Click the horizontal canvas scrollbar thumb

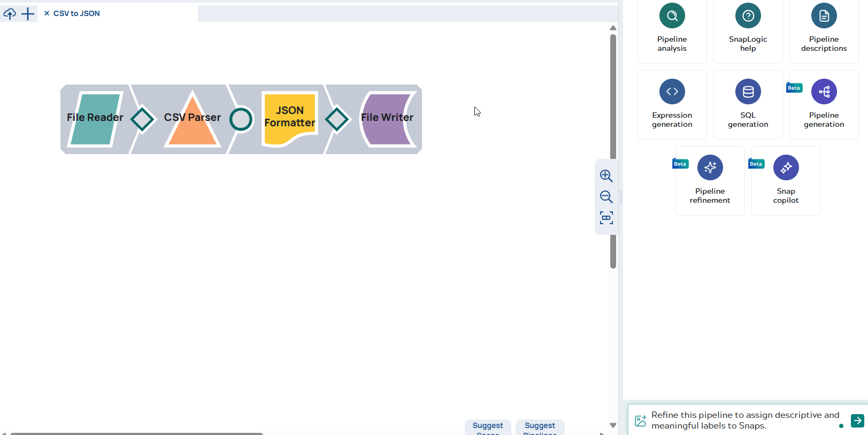pyautogui.click(x=136, y=433)
